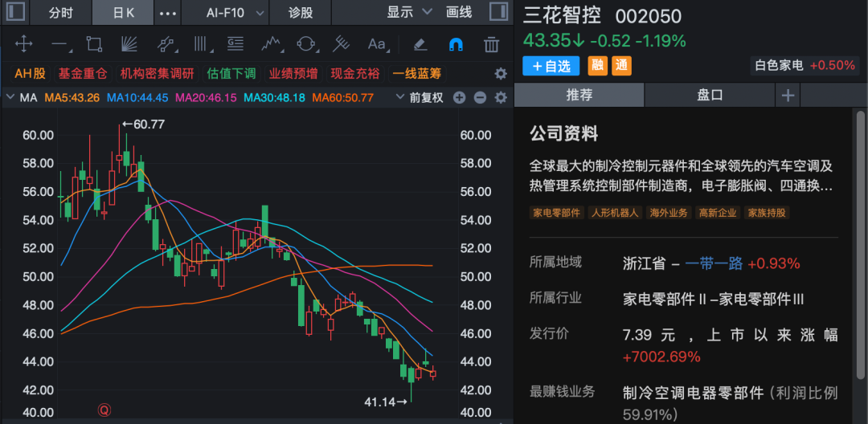Image resolution: width=868 pixels, height=424 pixels.
Task: Toggle the left sidebar panel
Action: click(x=16, y=12)
